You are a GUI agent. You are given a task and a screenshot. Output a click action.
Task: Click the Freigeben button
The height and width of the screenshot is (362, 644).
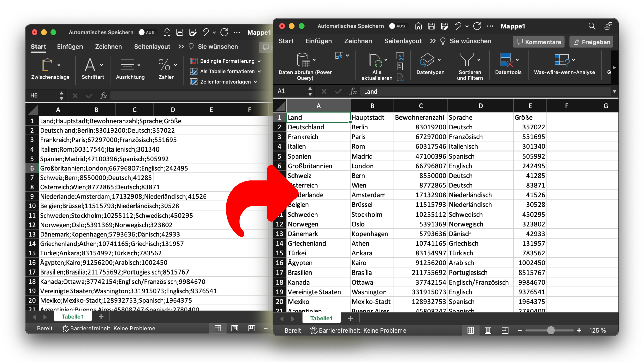592,42
